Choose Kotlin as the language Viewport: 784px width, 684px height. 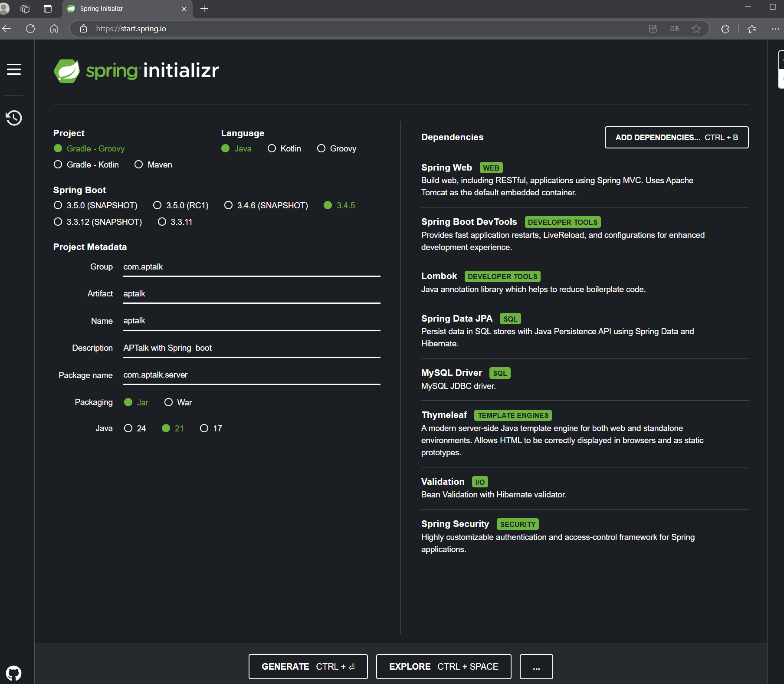284,148
